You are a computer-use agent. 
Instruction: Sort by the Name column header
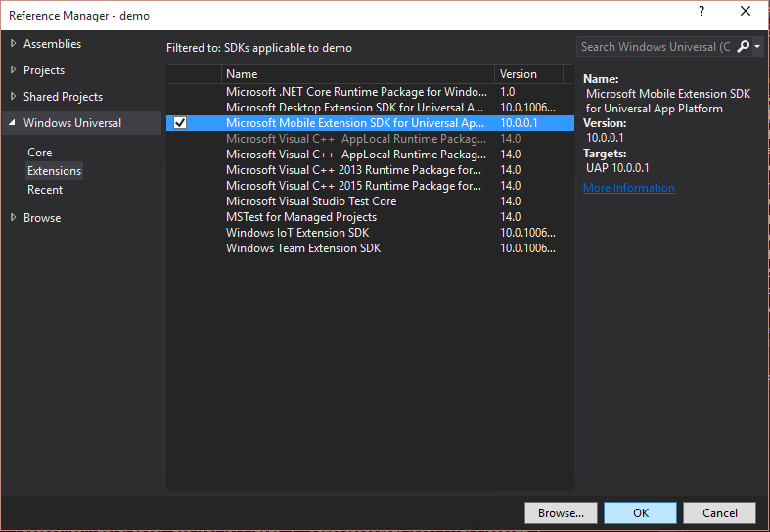pos(357,74)
